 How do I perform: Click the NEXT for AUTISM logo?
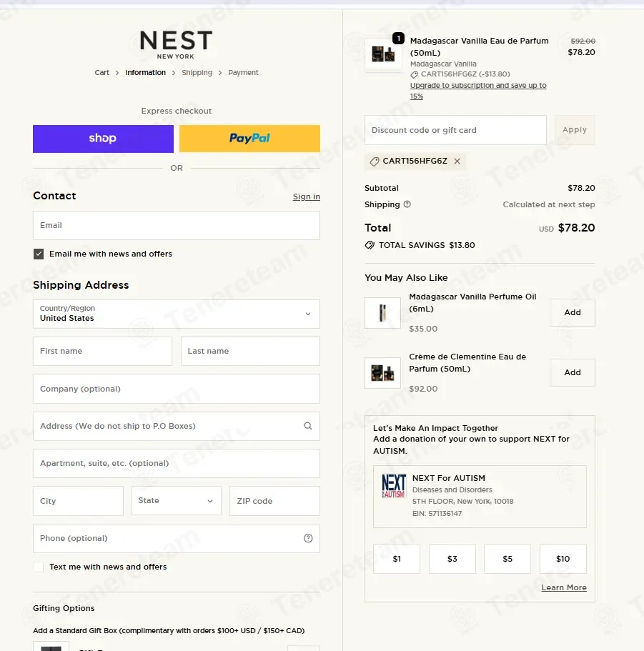point(393,486)
